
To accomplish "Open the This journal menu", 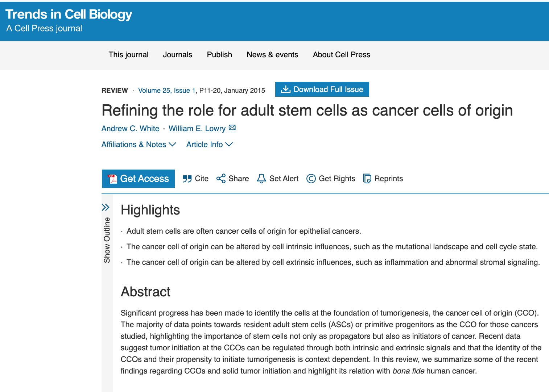I will (128, 55).
